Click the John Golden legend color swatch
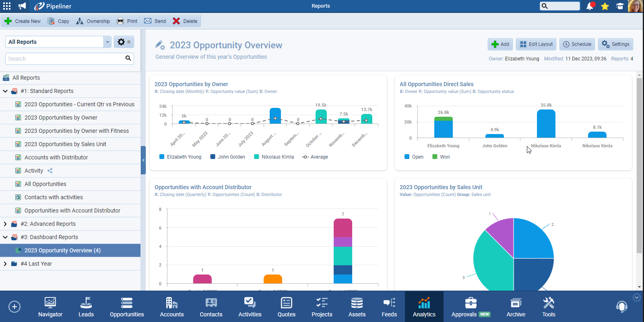644x322 pixels. point(213,157)
